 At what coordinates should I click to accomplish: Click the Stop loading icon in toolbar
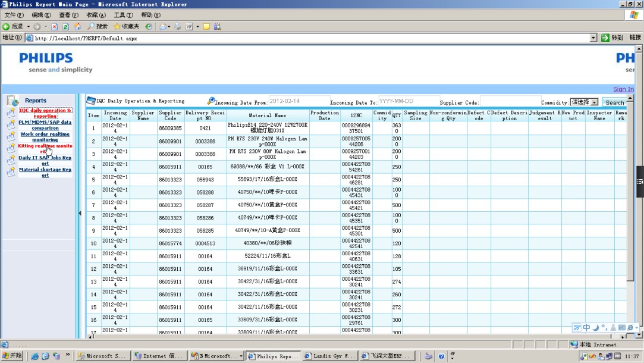(x=54, y=27)
